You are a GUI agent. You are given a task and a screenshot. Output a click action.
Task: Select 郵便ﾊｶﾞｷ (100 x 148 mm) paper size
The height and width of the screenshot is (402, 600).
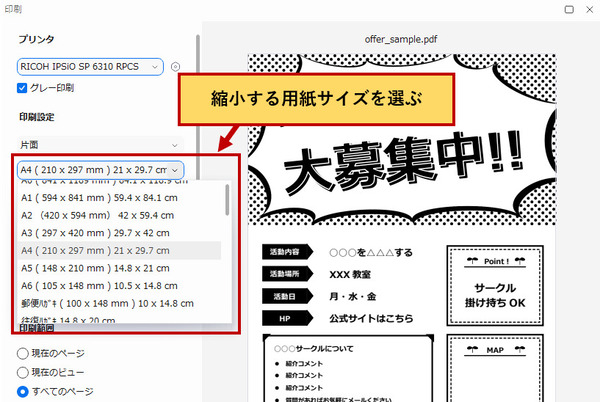pyautogui.click(x=119, y=303)
